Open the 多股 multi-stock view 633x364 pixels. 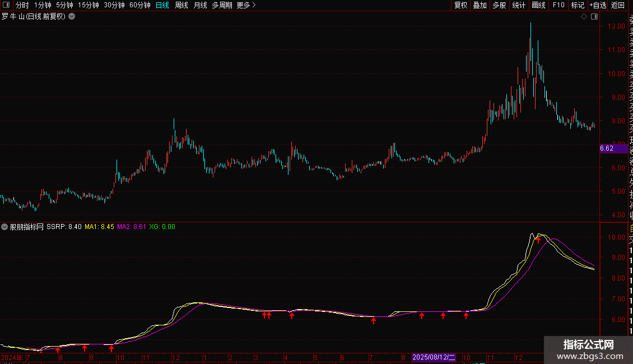[x=499, y=5]
